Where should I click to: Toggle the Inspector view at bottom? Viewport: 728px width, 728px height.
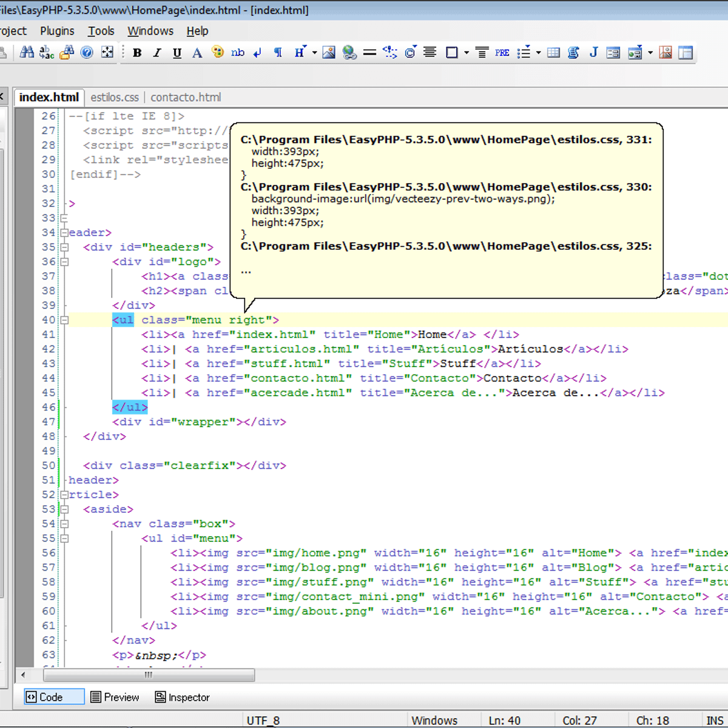[x=182, y=697]
